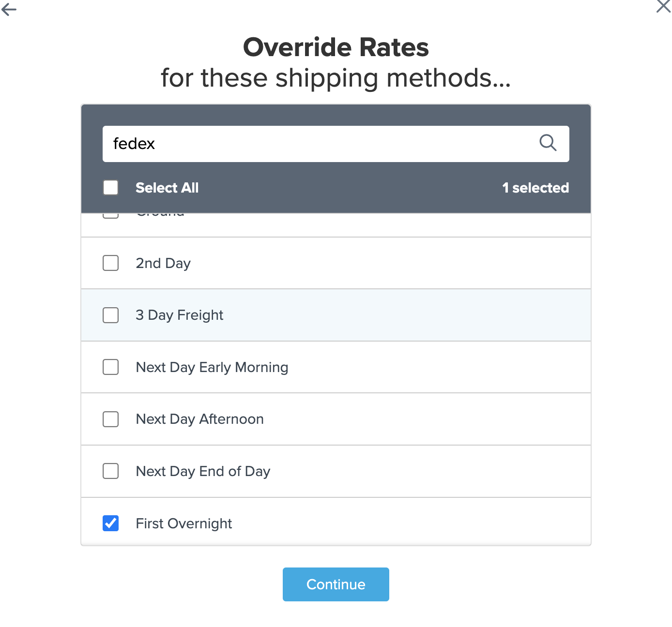The height and width of the screenshot is (627, 672).
Task: Enable the 3 Day Freight checkbox
Action: click(x=111, y=315)
